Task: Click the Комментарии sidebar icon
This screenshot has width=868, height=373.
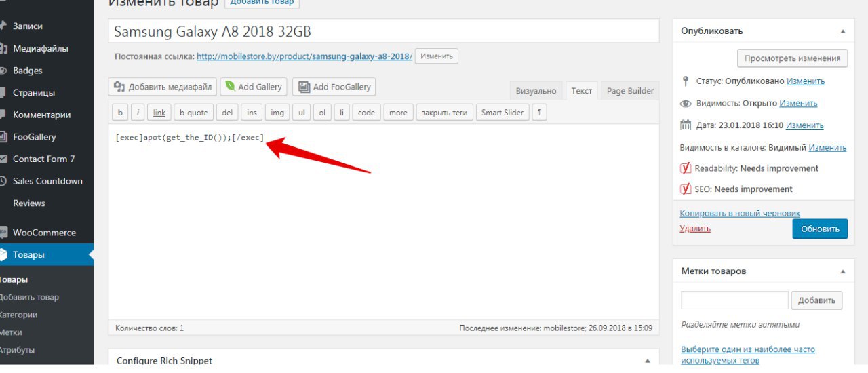Action: pos(3,115)
